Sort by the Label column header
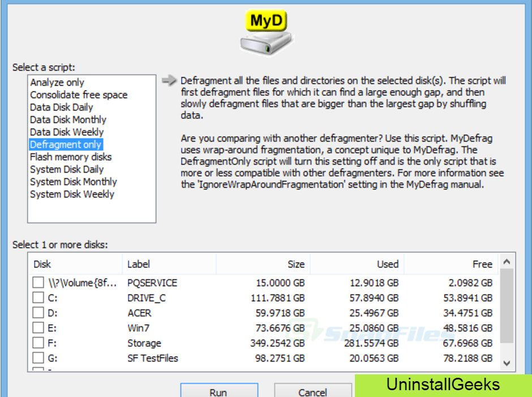 tap(169, 264)
